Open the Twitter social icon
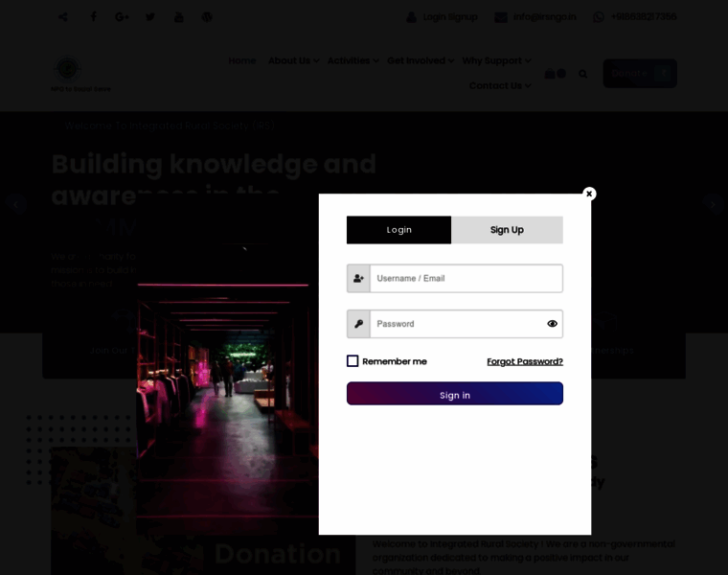This screenshot has width=728, height=575. click(x=150, y=16)
